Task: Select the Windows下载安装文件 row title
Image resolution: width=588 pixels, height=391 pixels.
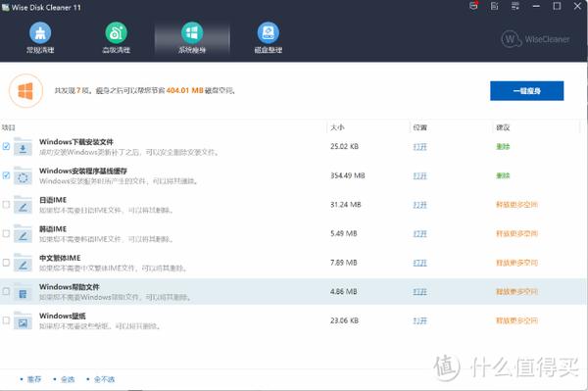Action: pos(76,142)
